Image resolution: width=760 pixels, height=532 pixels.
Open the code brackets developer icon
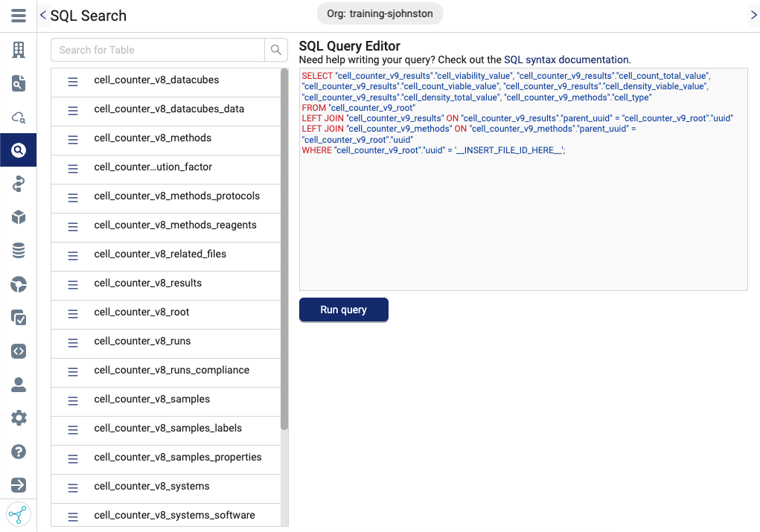point(19,351)
